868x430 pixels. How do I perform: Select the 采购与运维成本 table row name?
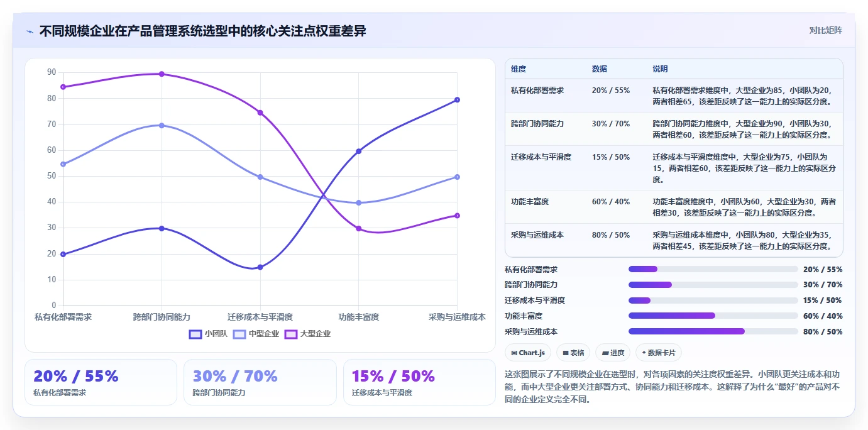(537, 234)
